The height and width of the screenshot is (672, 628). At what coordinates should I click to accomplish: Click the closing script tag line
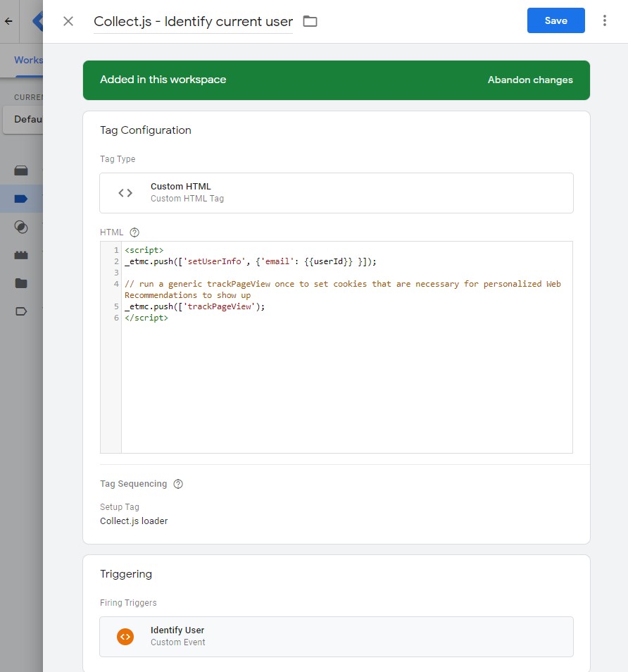[x=146, y=318]
